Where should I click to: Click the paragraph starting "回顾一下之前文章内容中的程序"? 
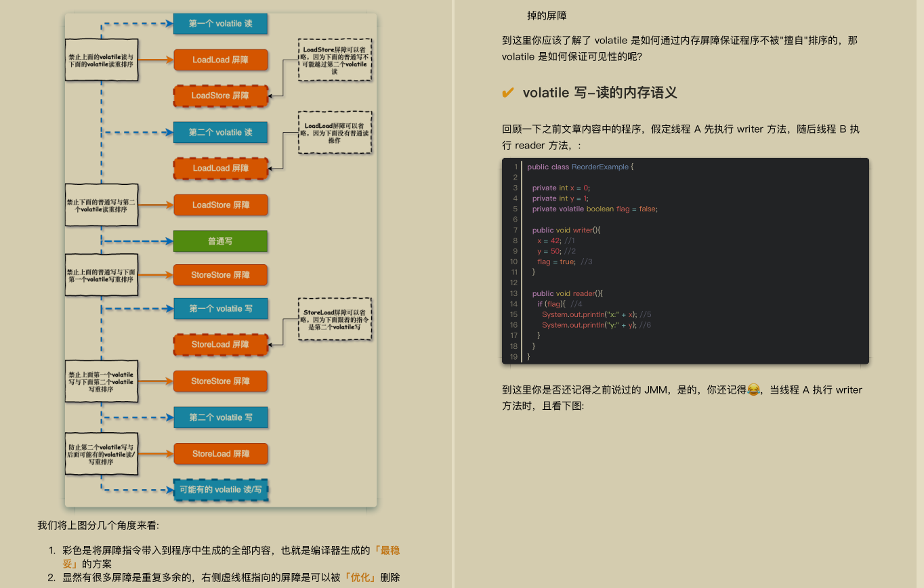pyautogui.click(x=681, y=138)
